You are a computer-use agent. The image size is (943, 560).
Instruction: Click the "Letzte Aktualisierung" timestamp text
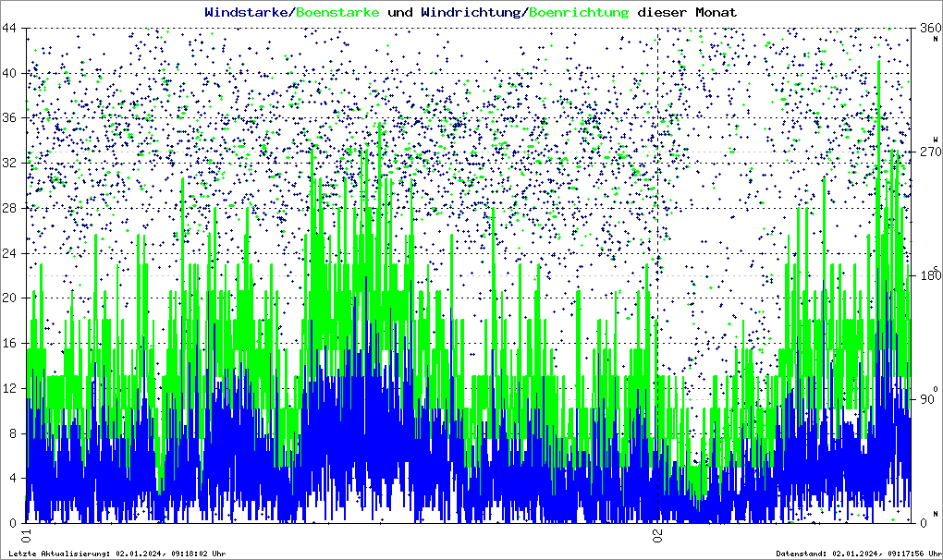tap(116, 554)
